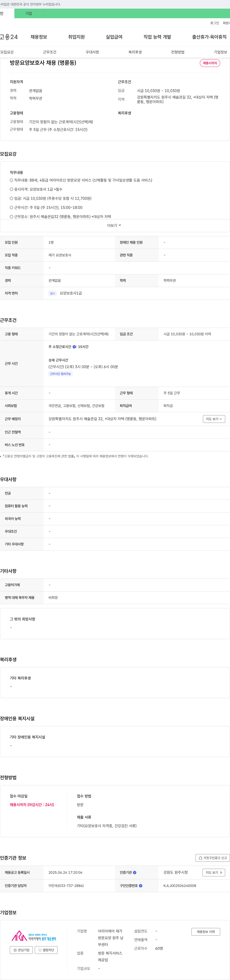Image resolution: width=230 pixels, height=980 pixels.
Task: Open the 출산휴가·육아휴직 menu
Action: point(209,37)
